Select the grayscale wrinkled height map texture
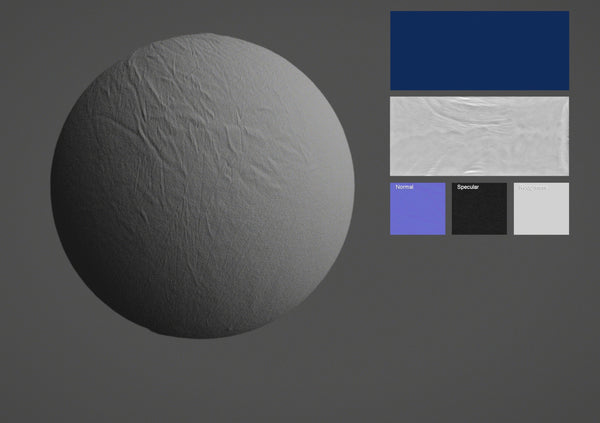Image resolution: width=600 pixels, height=423 pixels. pyautogui.click(x=479, y=135)
